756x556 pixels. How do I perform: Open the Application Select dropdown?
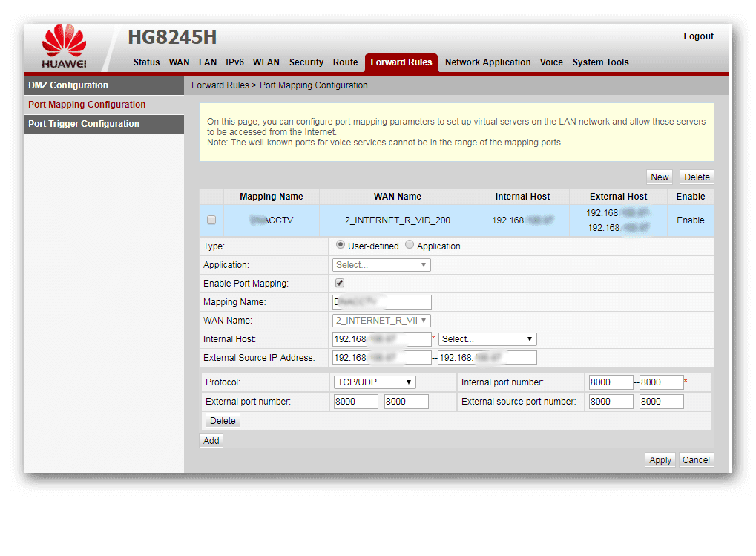point(381,264)
